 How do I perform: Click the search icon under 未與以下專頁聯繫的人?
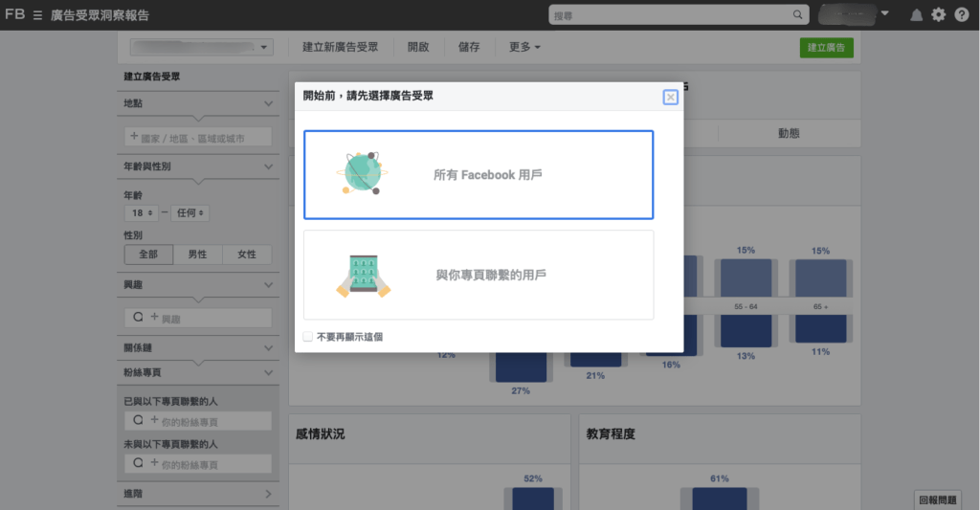coord(138,462)
